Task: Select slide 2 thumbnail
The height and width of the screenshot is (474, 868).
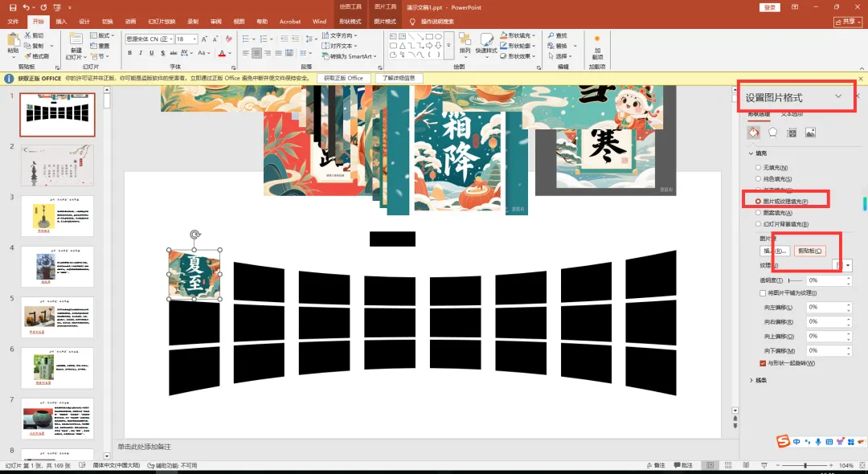Action: coord(58,165)
